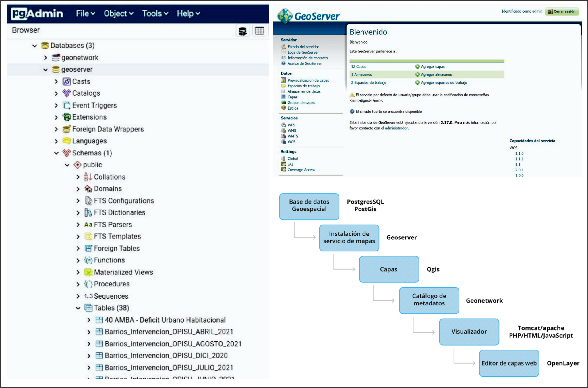This screenshot has width=588, height=388.
Task: Select the FTS Templates tree item
Action: (x=117, y=236)
